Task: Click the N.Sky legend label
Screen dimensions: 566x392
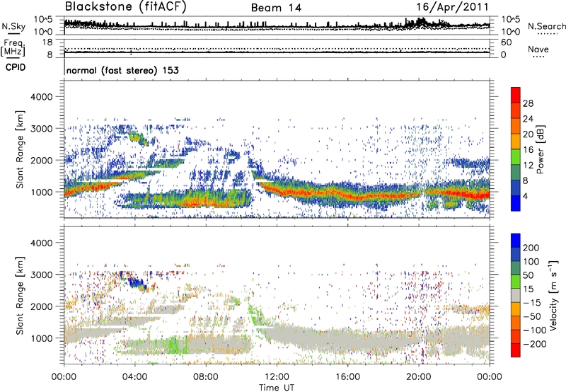Action: pyautogui.click(x=13, y=26)
